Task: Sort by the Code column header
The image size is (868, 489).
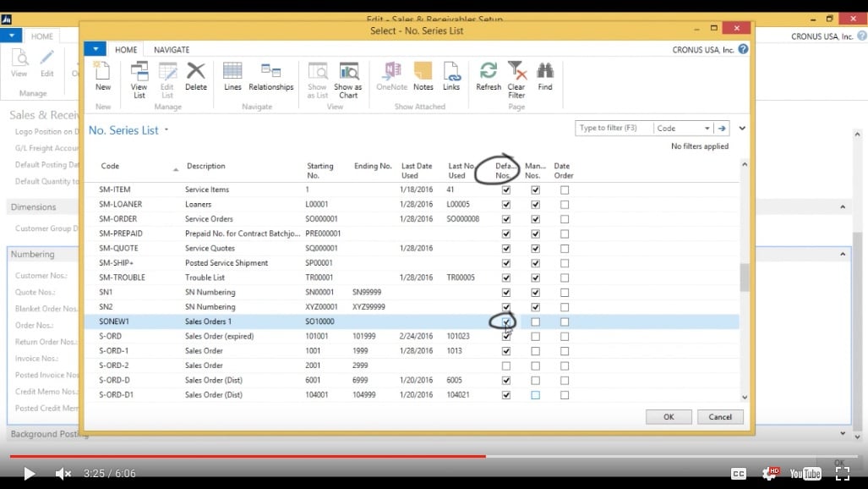Action: tap(110, 166)
